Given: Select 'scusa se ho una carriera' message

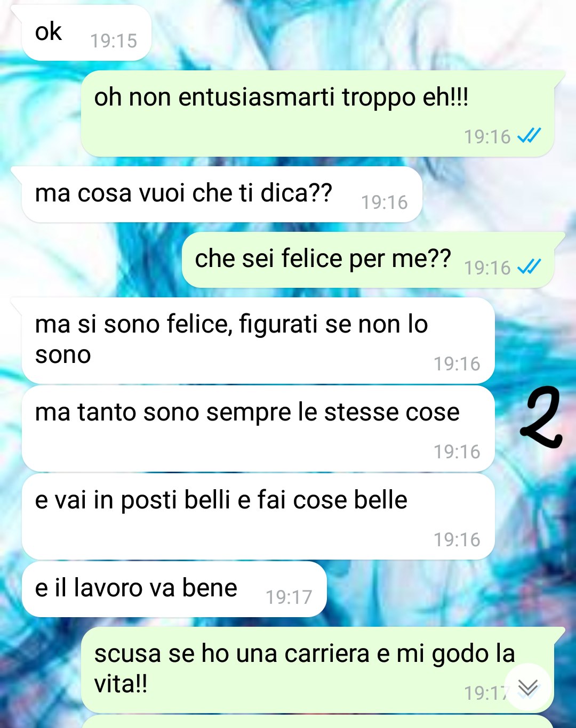Looking at the screenshot, I should click(317, 670).
